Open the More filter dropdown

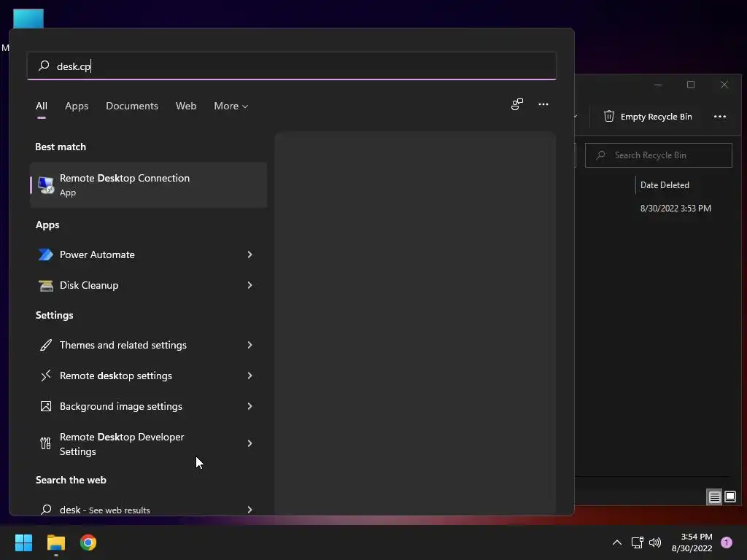click(231, 106)
